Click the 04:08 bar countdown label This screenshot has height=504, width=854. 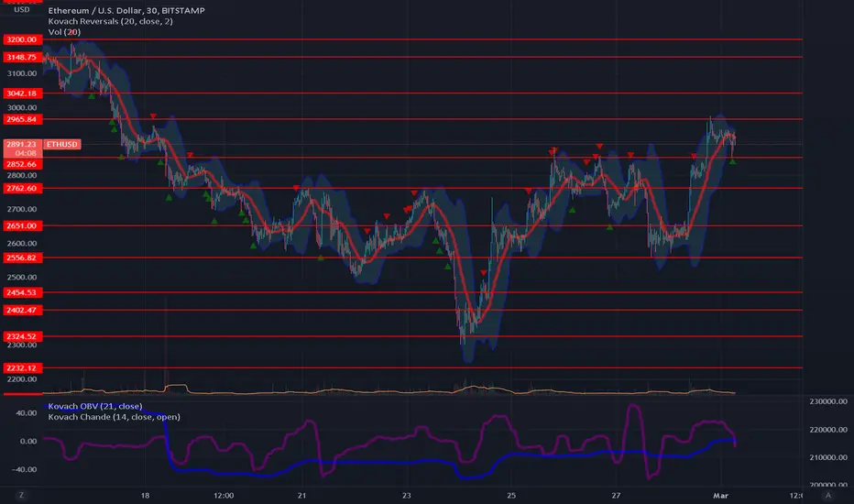25,153
